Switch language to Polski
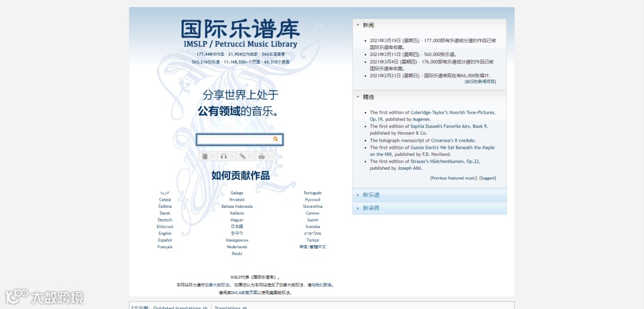The image size is (644, 309). pos(237,254)
